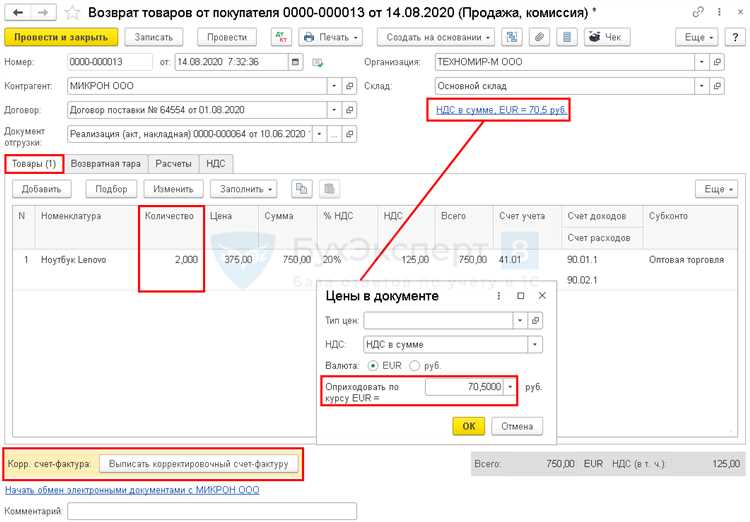Click into the Комментарий text field
Screen dimensions: 750x522
click(211, 511)
